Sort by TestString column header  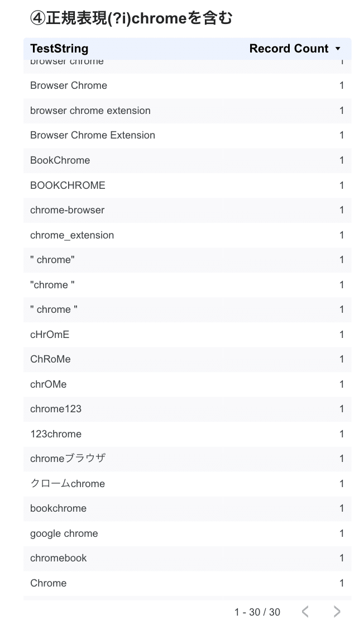coord(59,49)
